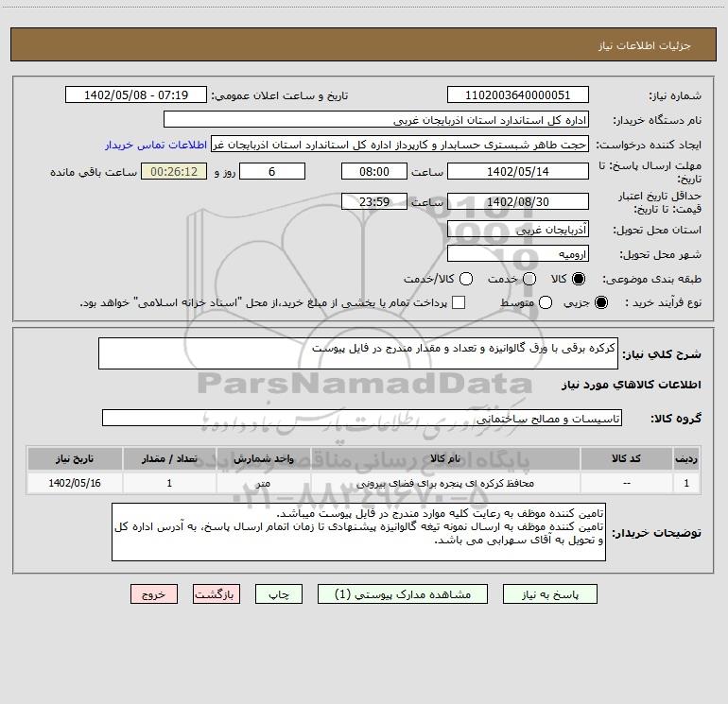Click the بازگشت back button
728x704 pixels.
pyautogui.click(x=217, y=594)
